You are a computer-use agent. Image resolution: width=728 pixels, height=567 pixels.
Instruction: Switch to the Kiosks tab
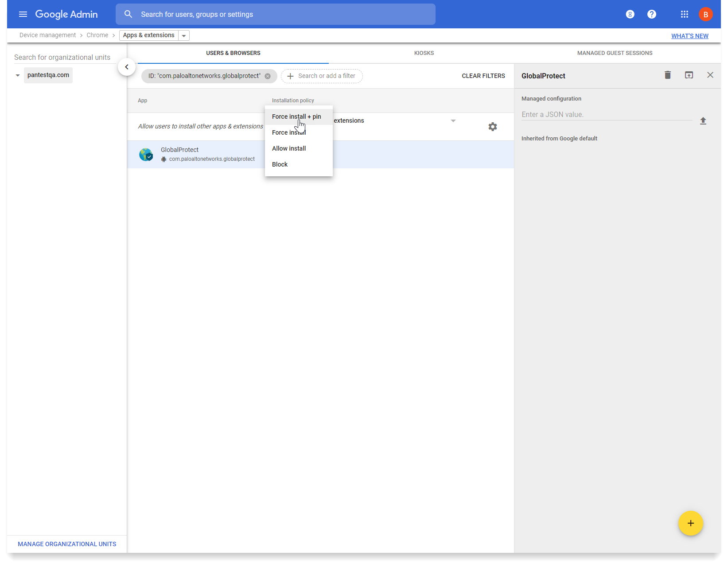tap(424, 53)
